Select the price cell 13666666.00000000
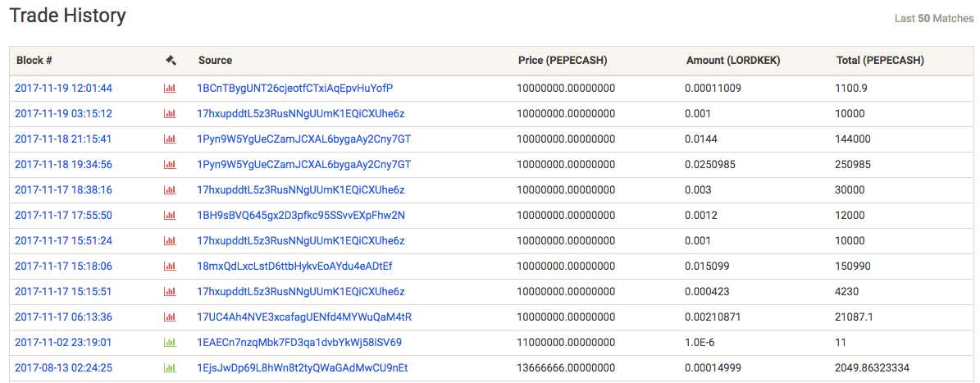 pos(566,368)
